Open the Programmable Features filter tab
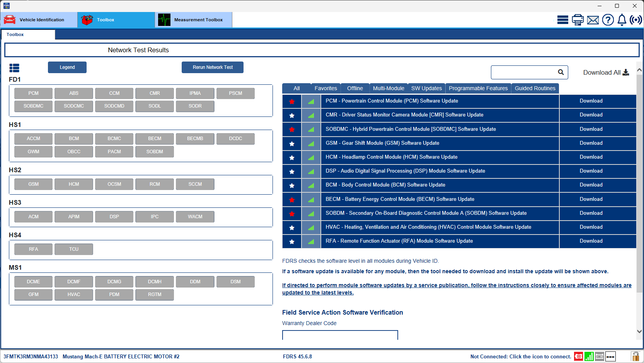 click(478, 88)
